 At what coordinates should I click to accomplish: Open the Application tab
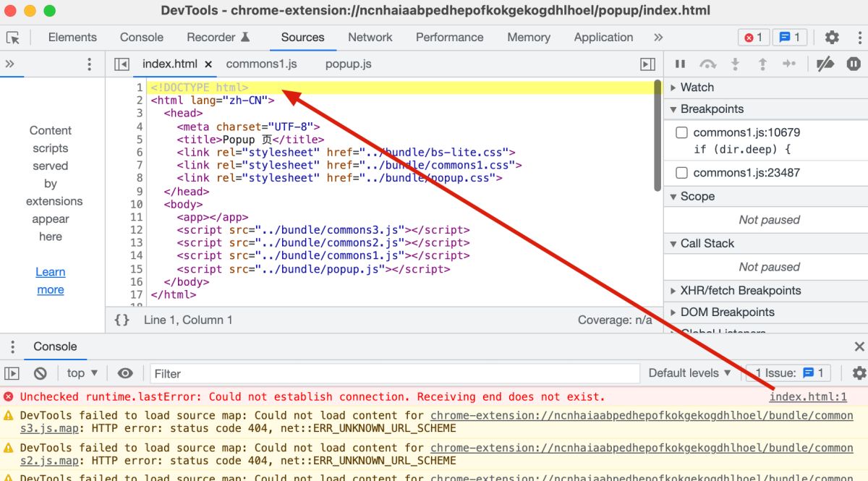click(603, 38)
